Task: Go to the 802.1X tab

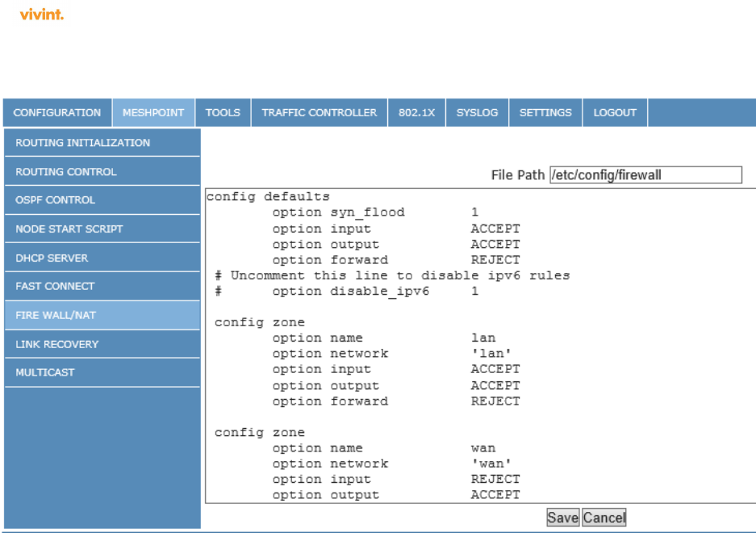Action: point(416,112)
